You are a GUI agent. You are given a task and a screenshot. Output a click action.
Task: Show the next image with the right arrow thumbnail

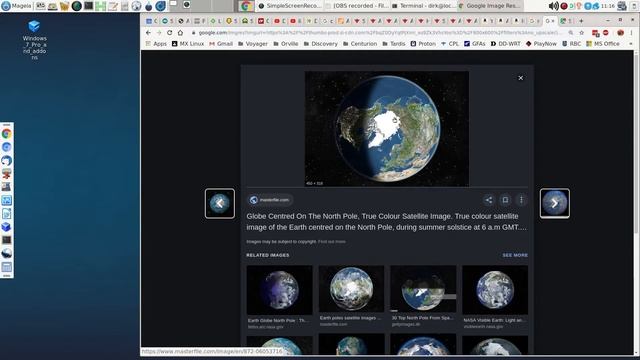[554, 203]
